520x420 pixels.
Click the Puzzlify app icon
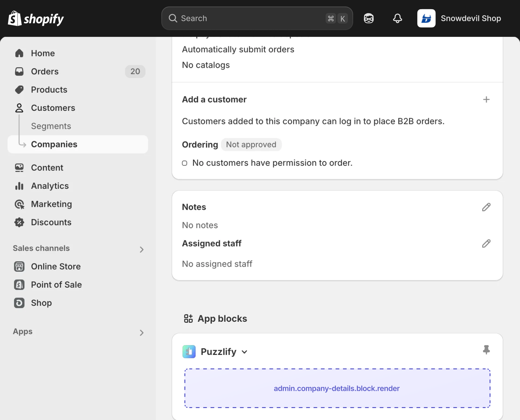coord(189,352)
